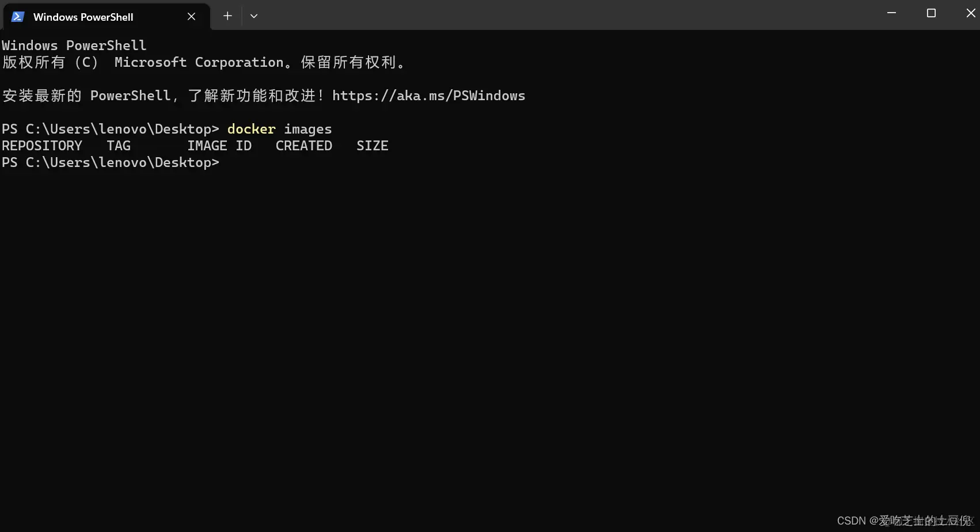
Task: Click the typed command word 'docker'
Action: [252, 129]
